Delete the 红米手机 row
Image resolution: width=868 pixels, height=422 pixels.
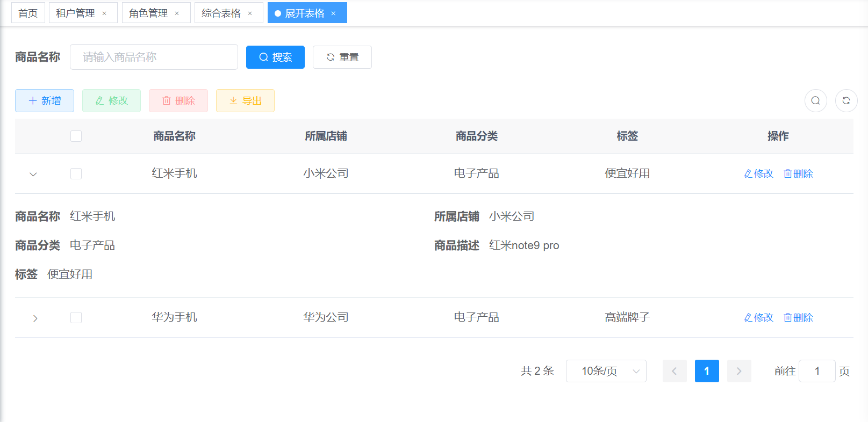[798, 173]
